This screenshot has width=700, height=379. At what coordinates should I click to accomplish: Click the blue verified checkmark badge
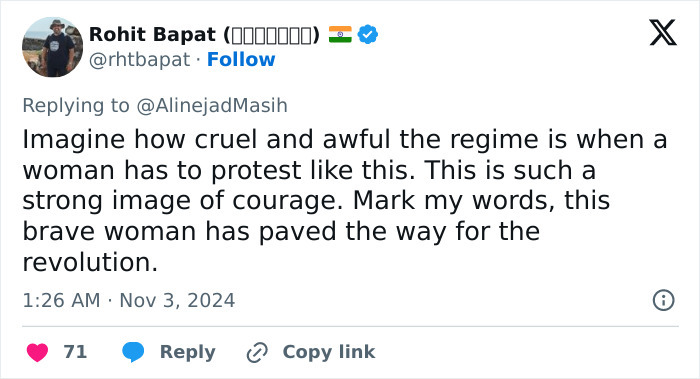tap(368, 34)
